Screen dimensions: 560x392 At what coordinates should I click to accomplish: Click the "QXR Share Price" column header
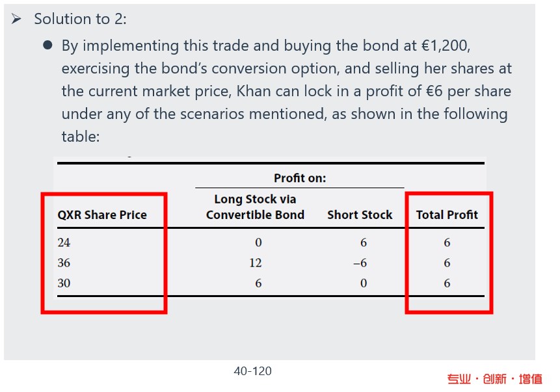tap(102, 215)
